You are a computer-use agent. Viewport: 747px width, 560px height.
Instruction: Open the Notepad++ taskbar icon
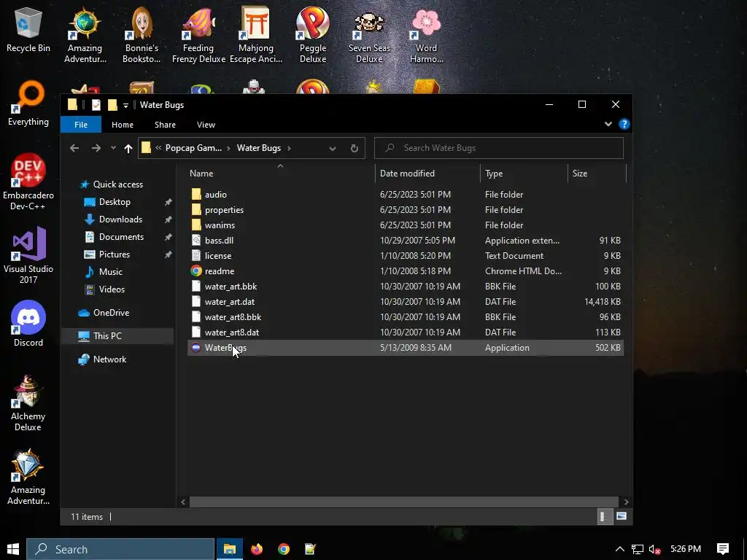(x=310, y=549)
